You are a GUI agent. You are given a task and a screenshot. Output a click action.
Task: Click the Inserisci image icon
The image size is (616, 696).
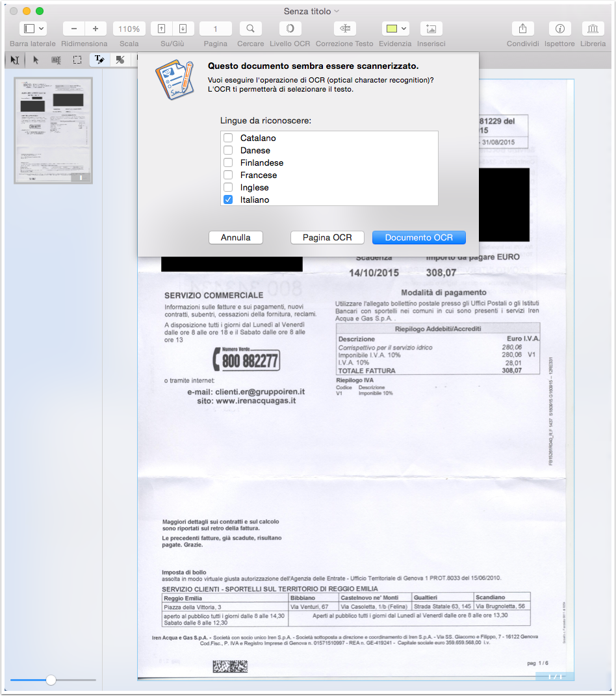click(x=431, y=29)
